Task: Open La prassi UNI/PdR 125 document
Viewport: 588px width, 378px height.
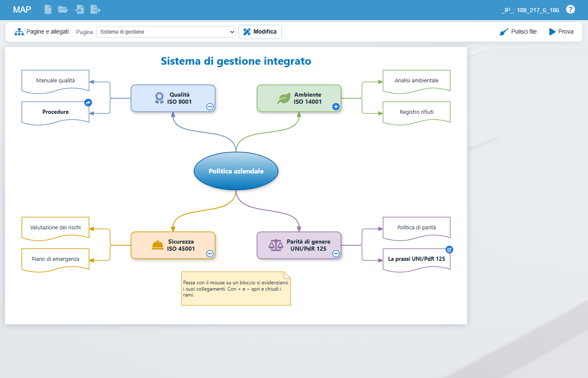Action: coord(417,260)
